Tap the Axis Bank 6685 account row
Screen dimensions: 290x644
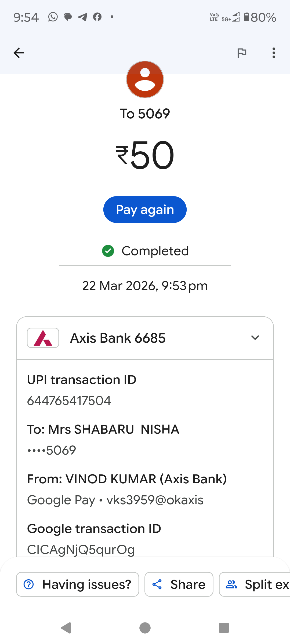145,338
